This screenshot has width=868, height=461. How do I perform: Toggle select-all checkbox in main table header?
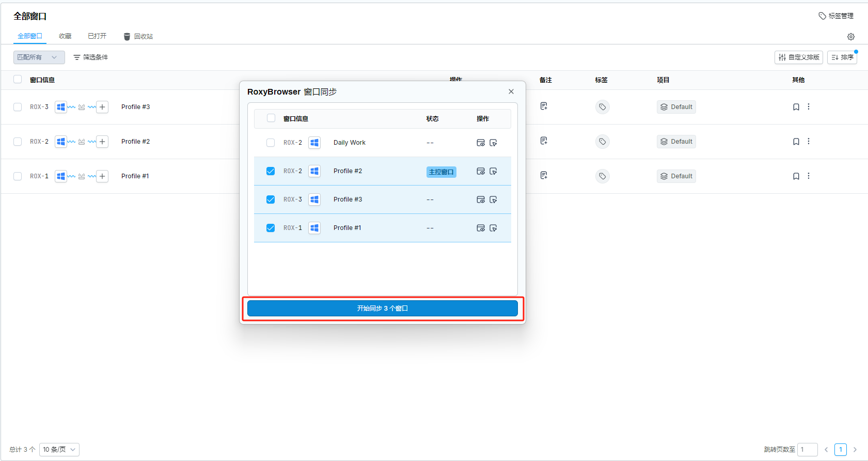click(18, 79)
